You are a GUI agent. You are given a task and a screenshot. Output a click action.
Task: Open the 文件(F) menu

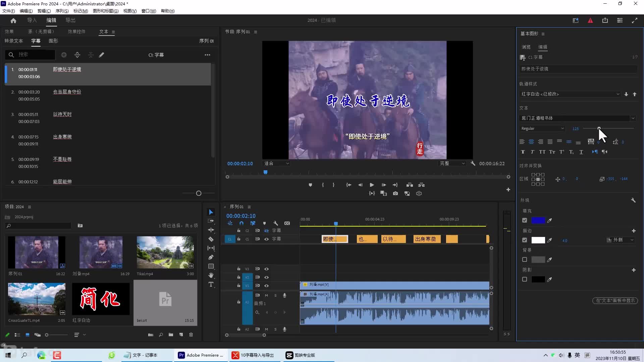[9, 11]
